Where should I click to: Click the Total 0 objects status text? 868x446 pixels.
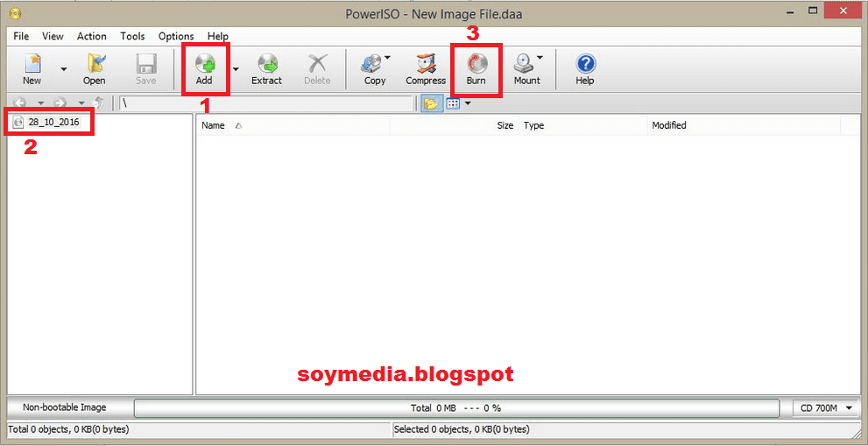click(x=70, y=428)
